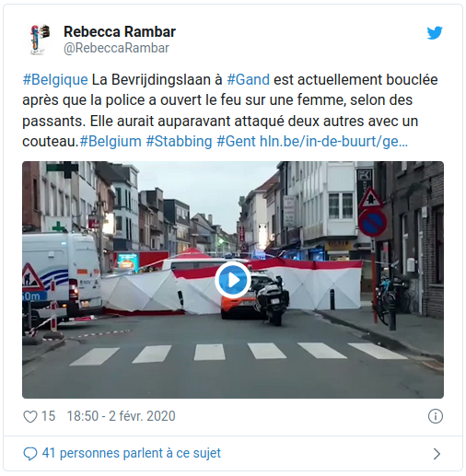Screen dimensions: 466x476
Task: Click the speech bubble reply icon
Action: 30,454
